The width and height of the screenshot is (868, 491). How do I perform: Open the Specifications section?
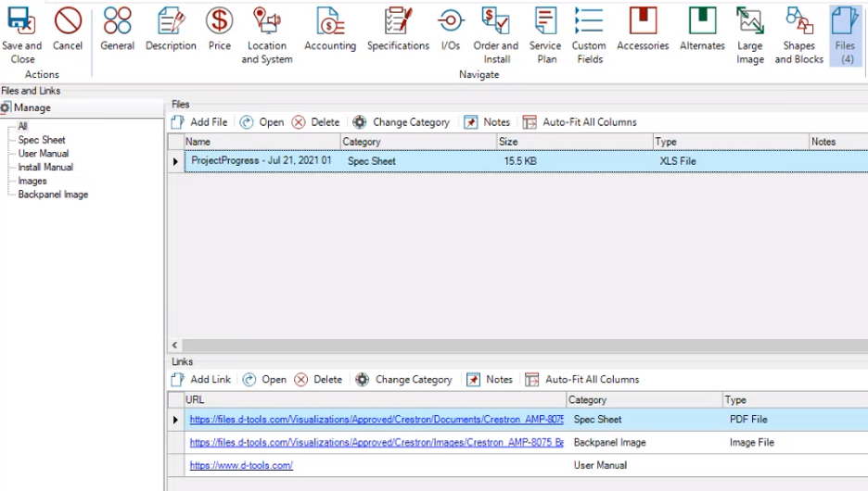[398, 30]
